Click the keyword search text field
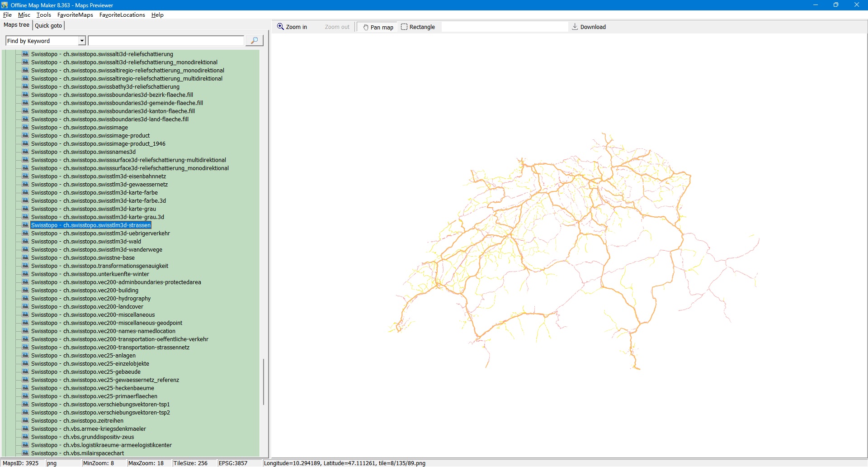 165,41
